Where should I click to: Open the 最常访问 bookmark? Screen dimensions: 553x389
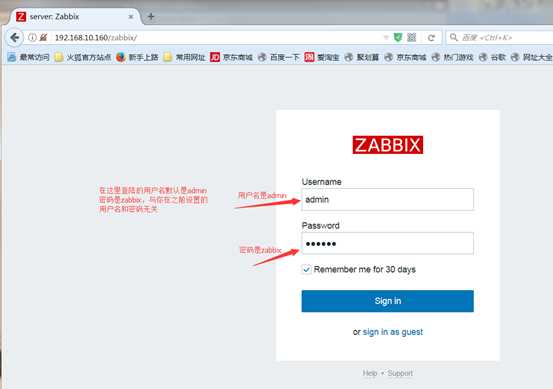click(29, 57)
